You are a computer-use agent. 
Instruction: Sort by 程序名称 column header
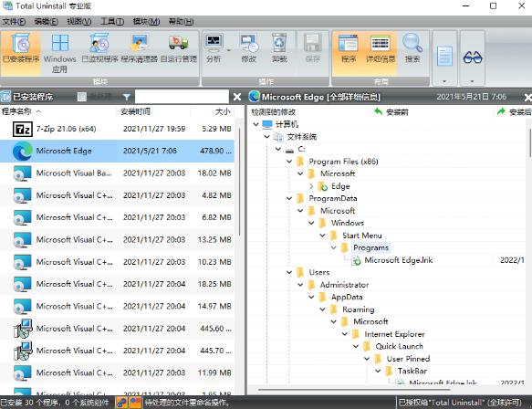coord(58,111)
